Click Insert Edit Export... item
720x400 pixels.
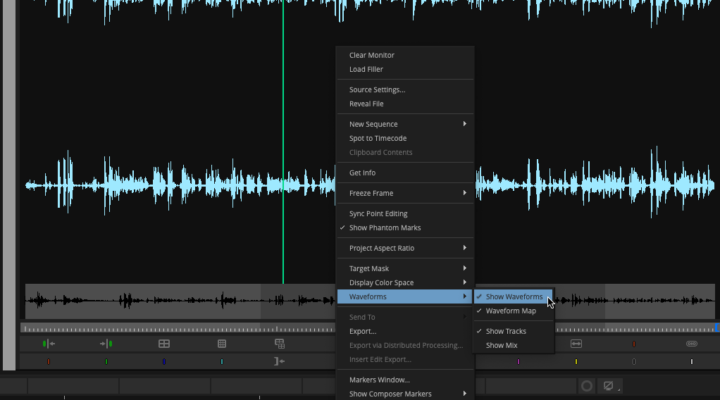tap(405, 360)
